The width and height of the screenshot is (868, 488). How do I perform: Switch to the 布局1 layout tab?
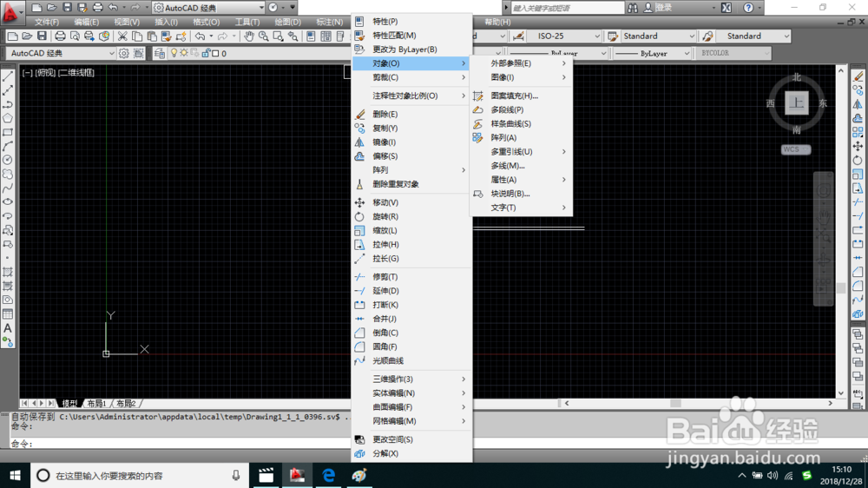[96, 403]
